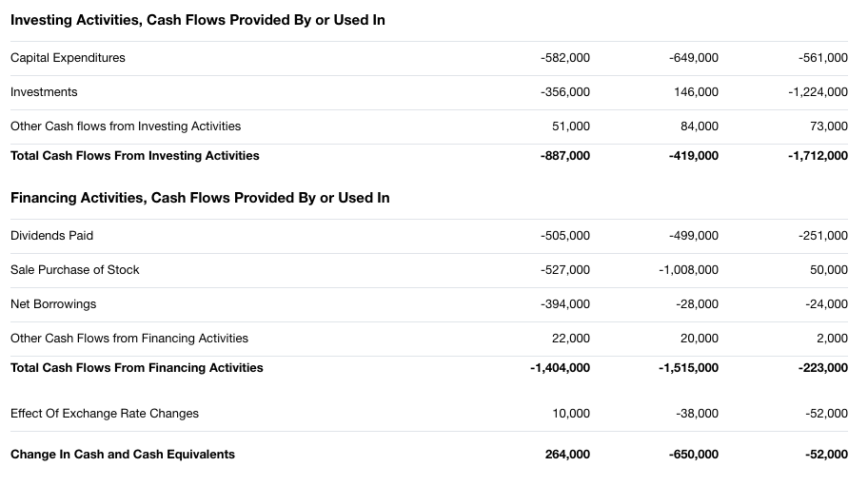The width and height of the screenshot is (868, 486).
Task: Click Total Cash Flows From Financing Activities label
Action: point(137,368)
